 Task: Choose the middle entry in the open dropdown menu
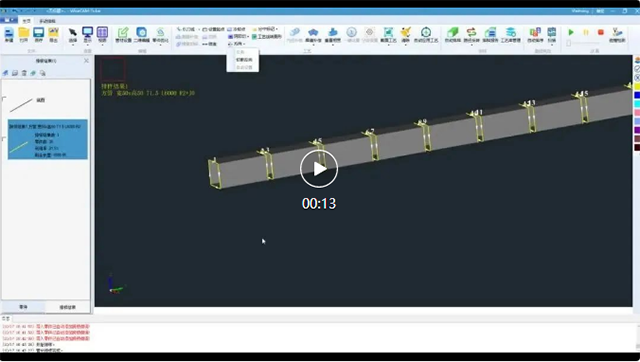pos(244,60)
